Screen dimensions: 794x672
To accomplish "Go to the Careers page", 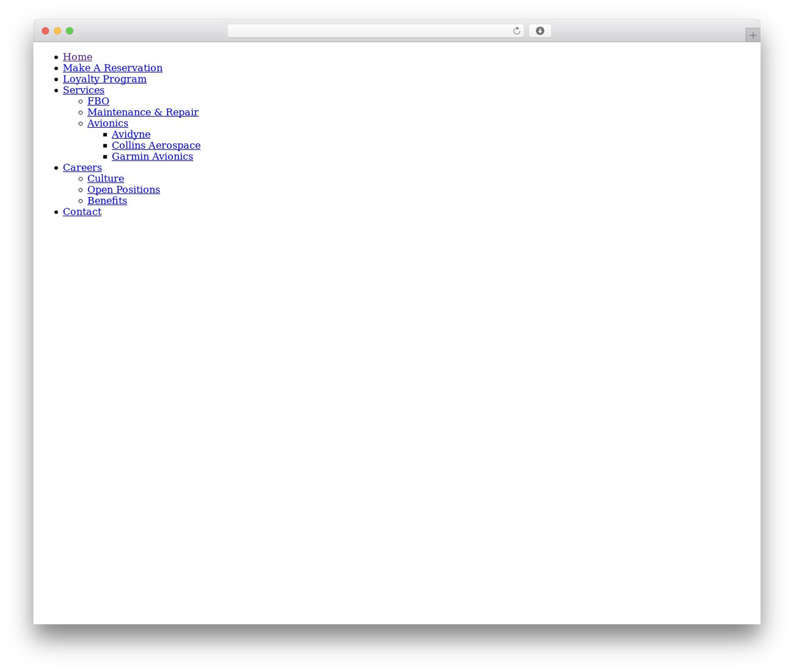I will click(x=82, y=168).
